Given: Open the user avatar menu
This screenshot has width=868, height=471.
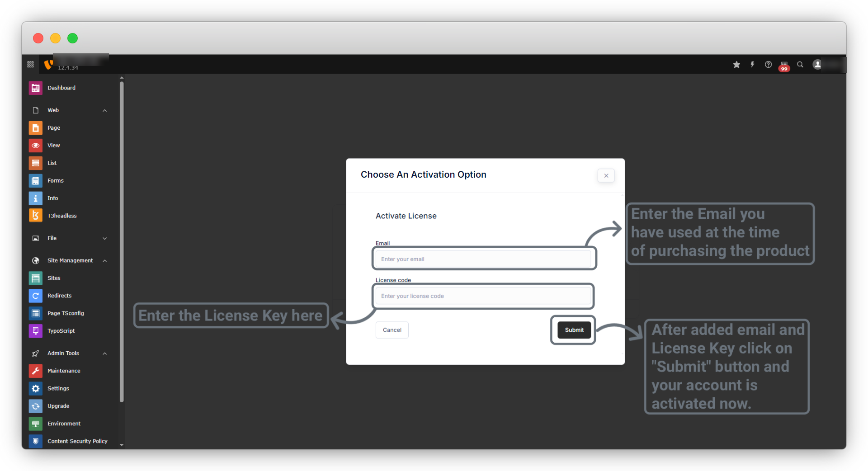Looking at the screenshot, I should pyautogui.click(x=817, y=65).
